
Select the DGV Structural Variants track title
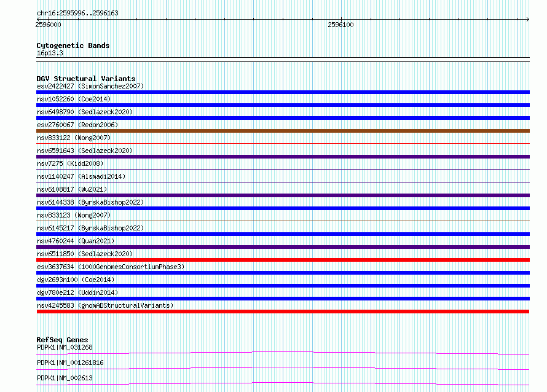coord(86,79)
